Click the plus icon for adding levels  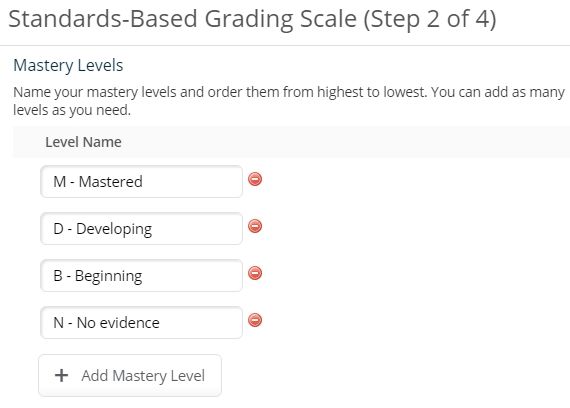point(61,375)
